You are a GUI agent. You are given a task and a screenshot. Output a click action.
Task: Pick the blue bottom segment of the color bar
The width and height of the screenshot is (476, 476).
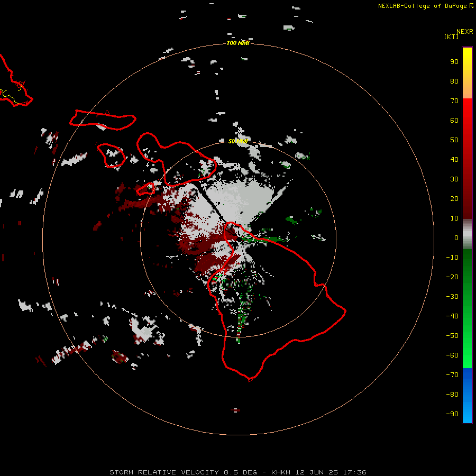(467, 396)
